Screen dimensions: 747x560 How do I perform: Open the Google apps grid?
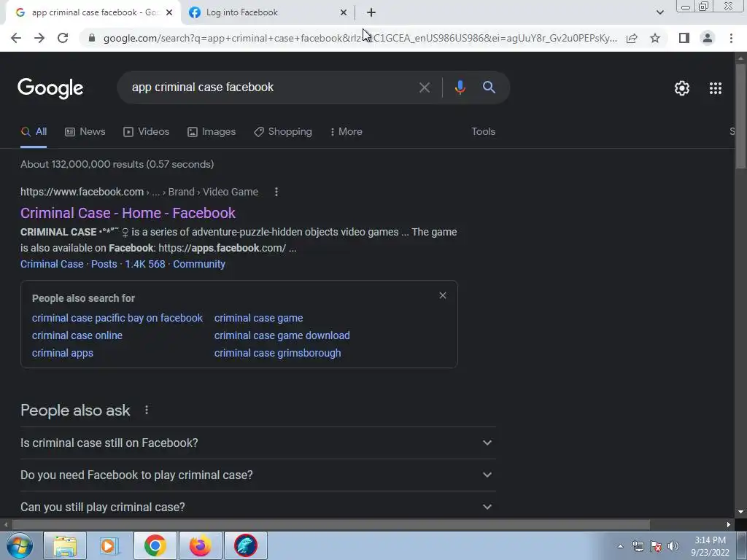pos(716,88)
